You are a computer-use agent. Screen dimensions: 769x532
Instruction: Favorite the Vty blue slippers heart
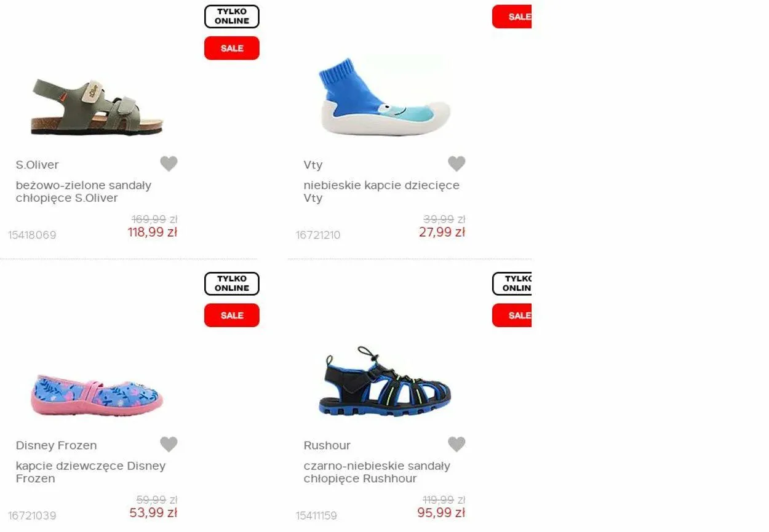click(456, 164)
